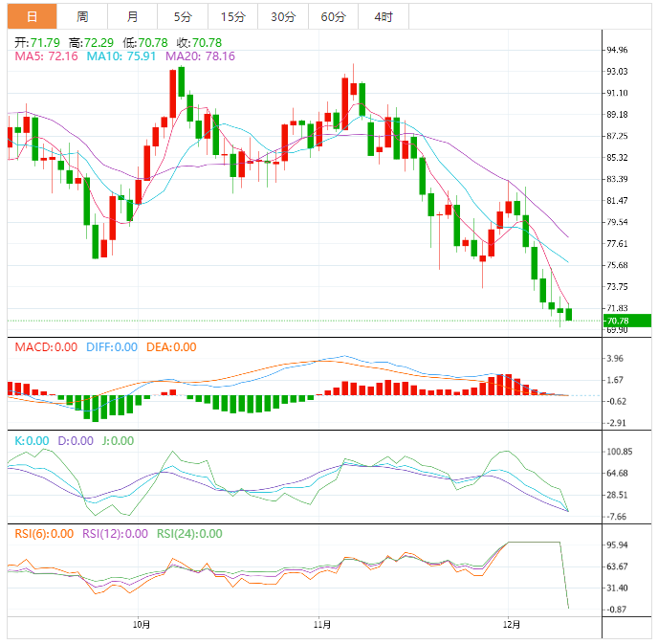Open the 5分 timeframe tab
This screenshot has height=644, width=658.
(x=182, y=16)
